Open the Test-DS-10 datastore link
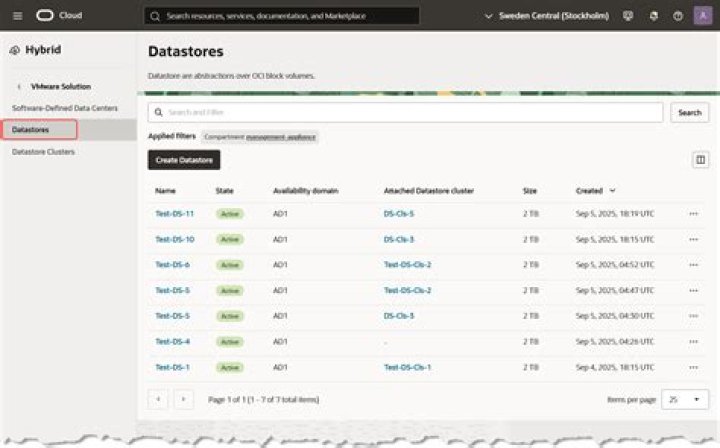The image size is (720, 448). point(174,239)
